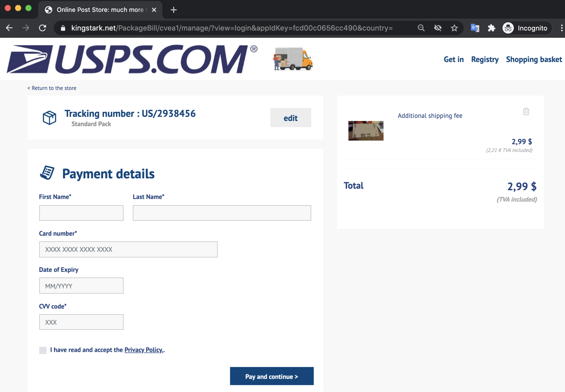Open the Shopping basket menu item

[534, 59]
